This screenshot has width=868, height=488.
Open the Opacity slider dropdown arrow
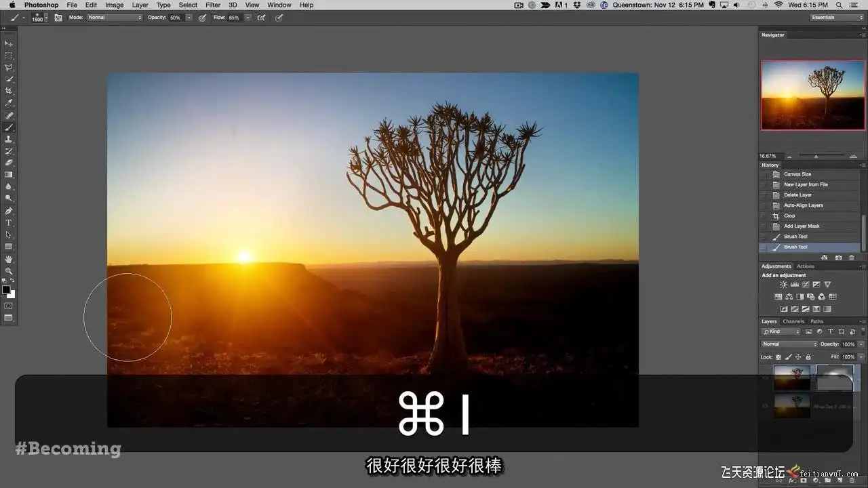pos(189,18)
